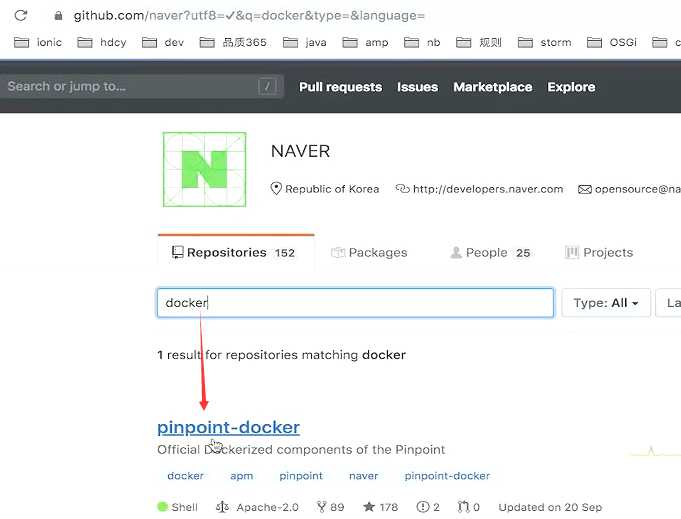Open http://developers.naver.com link
Screen dimensions: 681x519
(488, 189)
